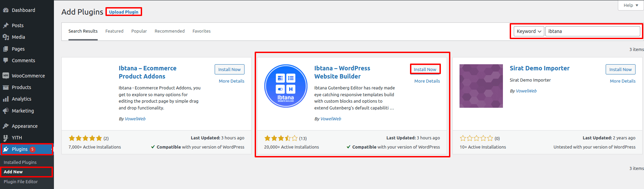
Task: Click the Ibtana Website Builder plugin thumbnail
Action: tap(286, 86)
